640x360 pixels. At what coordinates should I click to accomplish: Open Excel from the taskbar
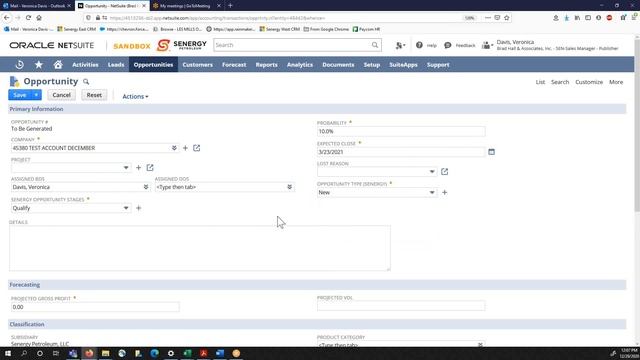pyautogui.click(x=187, y=353)
